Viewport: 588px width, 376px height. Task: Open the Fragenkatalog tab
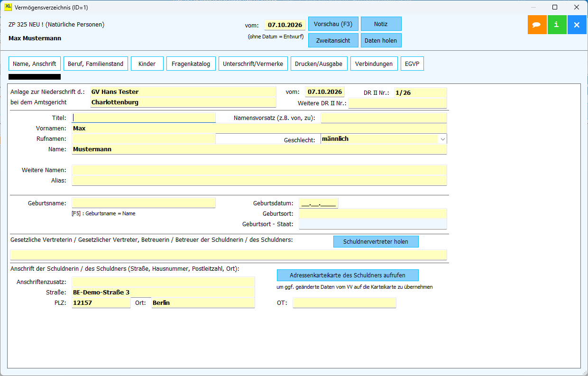[x=191, y=64]
